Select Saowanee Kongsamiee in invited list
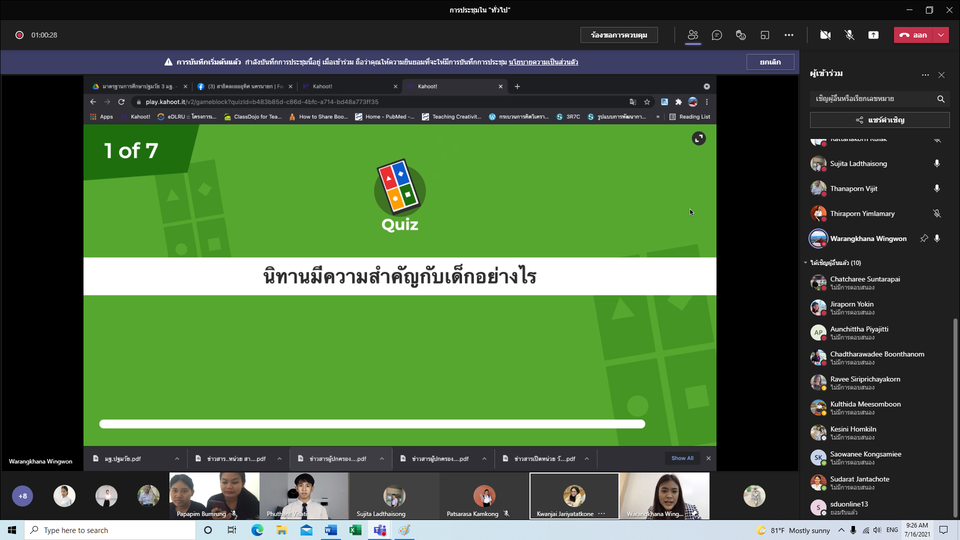Screen dimensions: 960x540 pos(879,458)
